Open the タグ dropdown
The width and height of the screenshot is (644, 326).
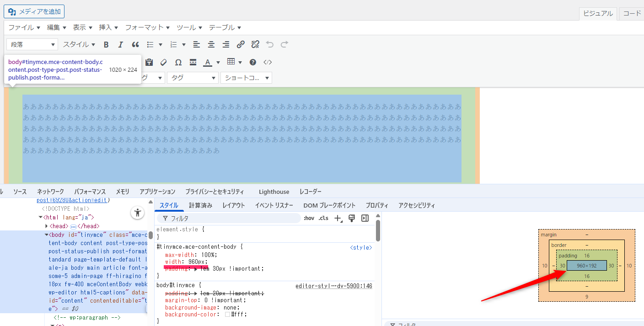193,78
